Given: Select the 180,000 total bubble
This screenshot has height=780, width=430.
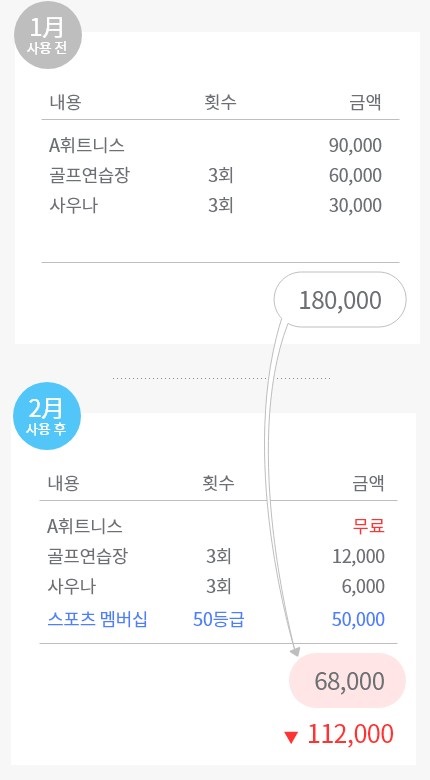Looking at the screenshot, I should click(x=340, y=299).
